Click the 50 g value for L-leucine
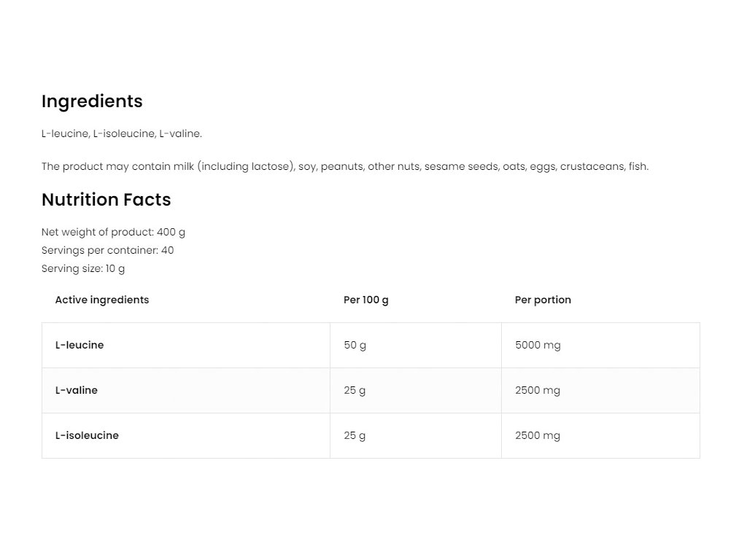 355,345
